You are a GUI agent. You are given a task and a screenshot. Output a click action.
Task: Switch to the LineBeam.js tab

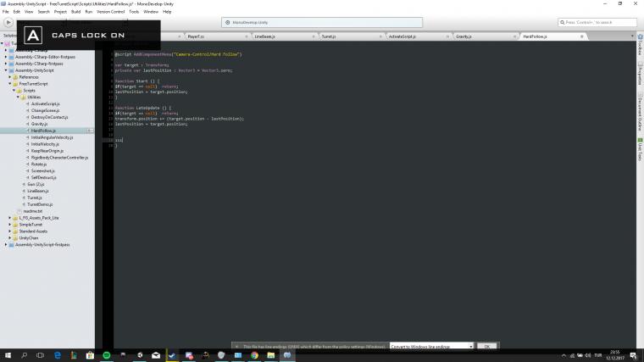(x=264, y=36)
